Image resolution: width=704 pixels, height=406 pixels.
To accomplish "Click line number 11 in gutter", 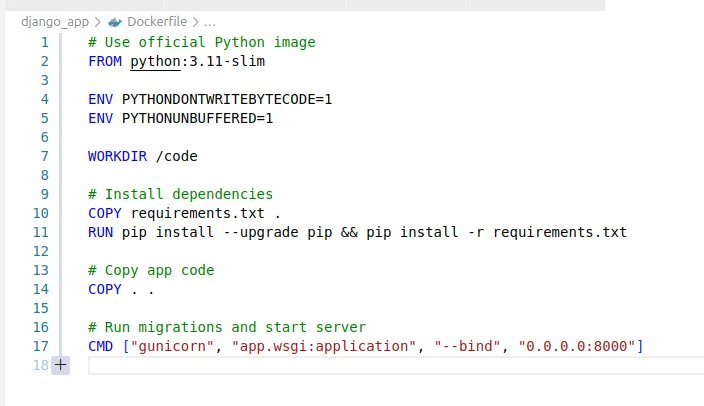I will pyautogui.click(x=40, y=232).
